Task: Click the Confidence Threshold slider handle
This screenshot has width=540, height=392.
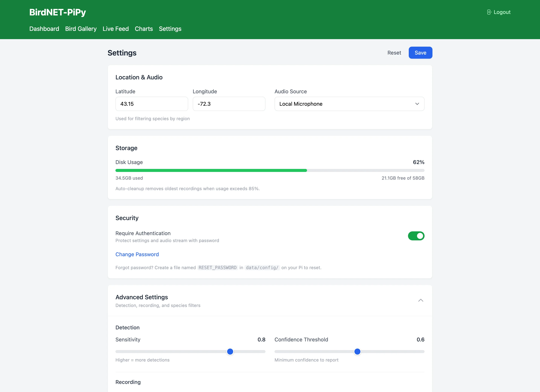Action: coord(357,352)
